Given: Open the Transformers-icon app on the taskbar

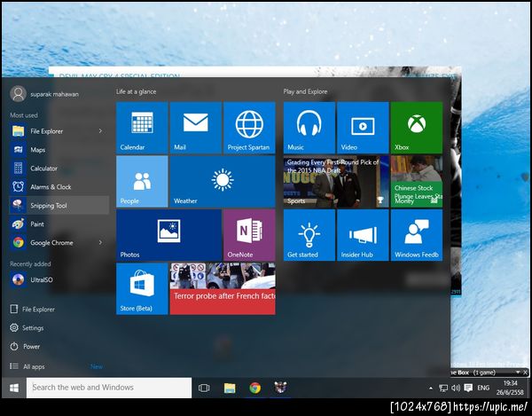Looking at the screenshot, I should [280, 388].
